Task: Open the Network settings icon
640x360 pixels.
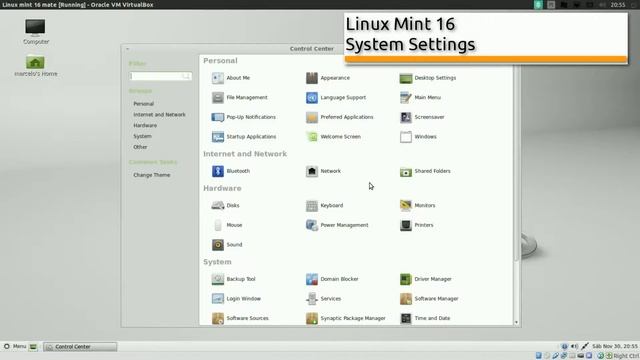Action: [x=312, y=171]
